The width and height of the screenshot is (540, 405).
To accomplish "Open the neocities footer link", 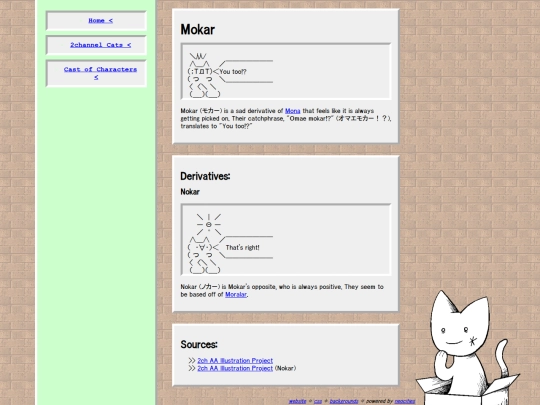I will pyautogui.click(x=405, y=401).
